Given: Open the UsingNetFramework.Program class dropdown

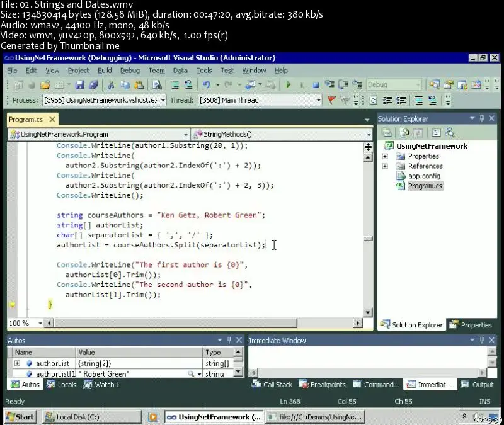Looking at the screenshot, I should point(186,135).
